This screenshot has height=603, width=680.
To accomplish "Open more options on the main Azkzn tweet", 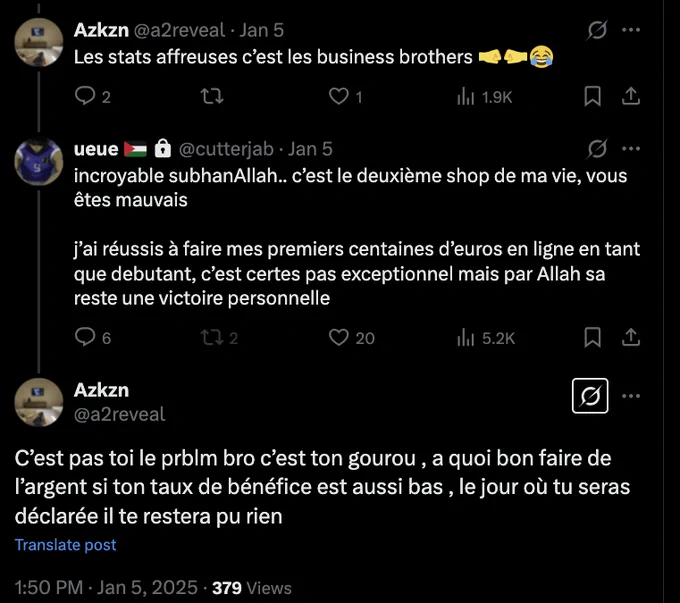I will pos(631,396).
